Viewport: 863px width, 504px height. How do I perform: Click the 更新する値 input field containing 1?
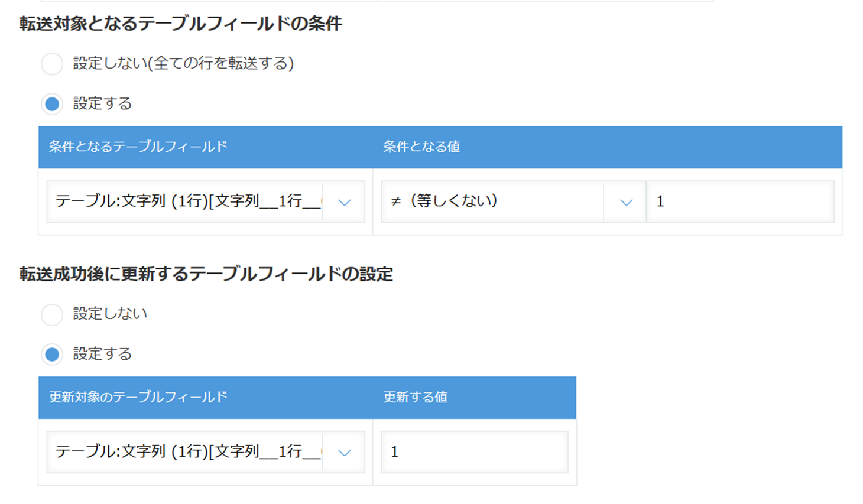(x=475, y=453)
